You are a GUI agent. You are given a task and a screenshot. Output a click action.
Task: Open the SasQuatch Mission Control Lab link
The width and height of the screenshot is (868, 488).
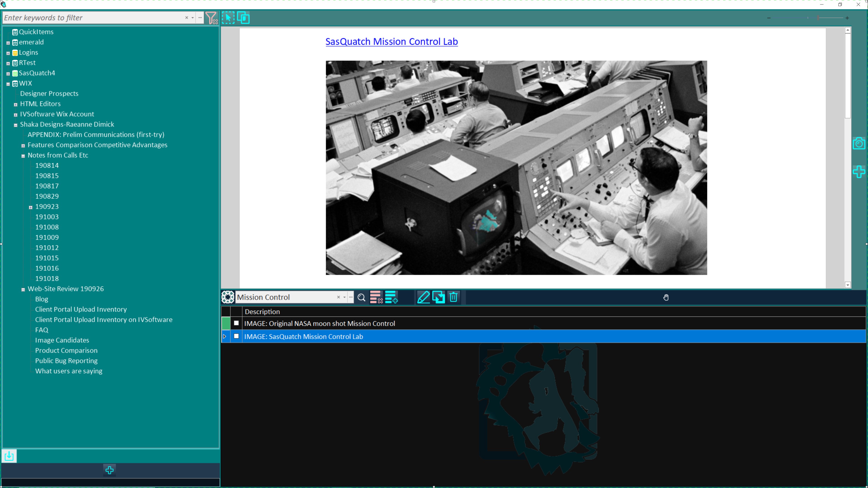392,41
